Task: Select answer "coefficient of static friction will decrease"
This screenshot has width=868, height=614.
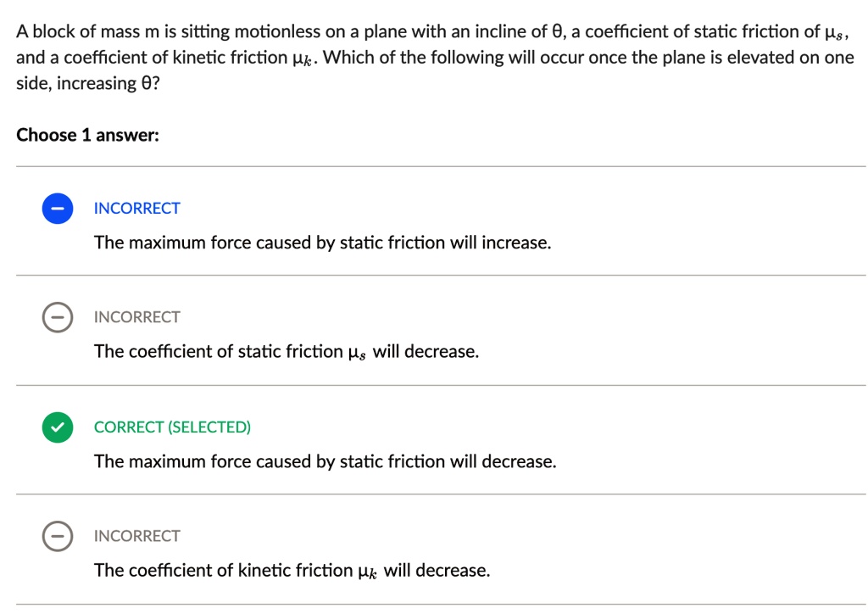Action: pos(286,351)
